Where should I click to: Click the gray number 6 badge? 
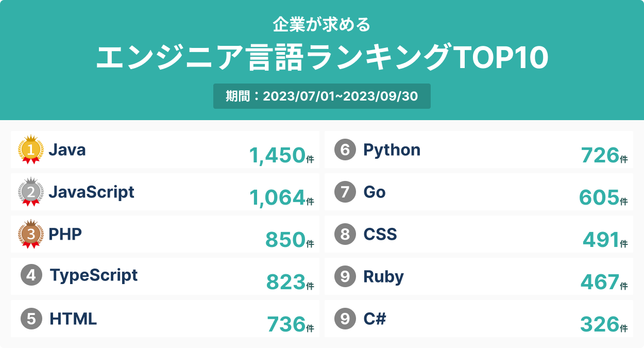pos(345,150)
